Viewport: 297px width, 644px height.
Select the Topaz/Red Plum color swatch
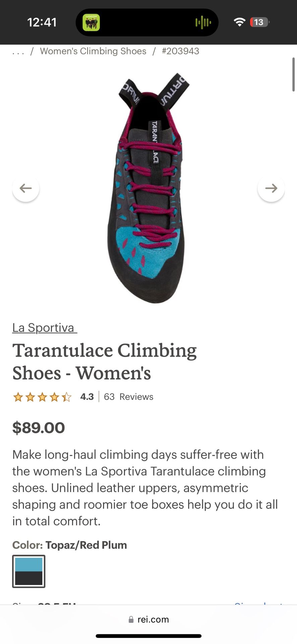(x=28, y=571)
